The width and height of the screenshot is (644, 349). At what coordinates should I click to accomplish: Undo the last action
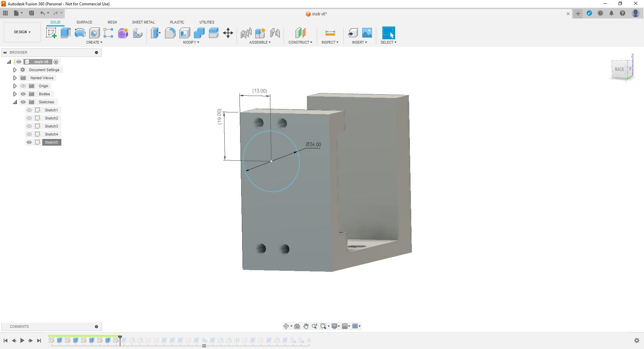(43, 13)
